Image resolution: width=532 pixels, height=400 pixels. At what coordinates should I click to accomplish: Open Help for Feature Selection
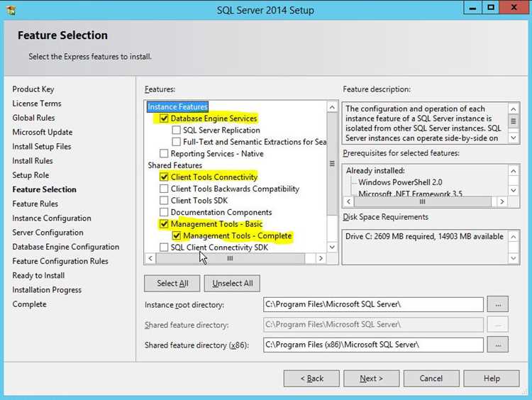(492, 378)
